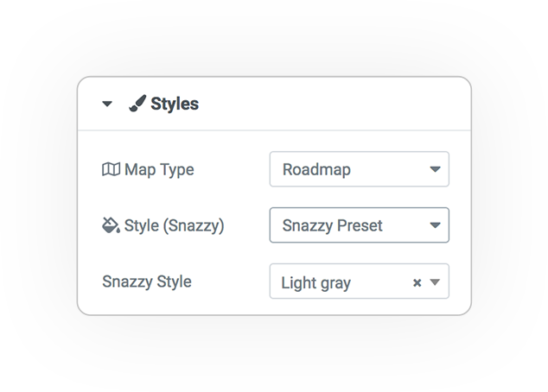Image resolution: width=548 pixels, height=392 pixels.
Task: Click the Roadmap value text
Action: point(316,169)
